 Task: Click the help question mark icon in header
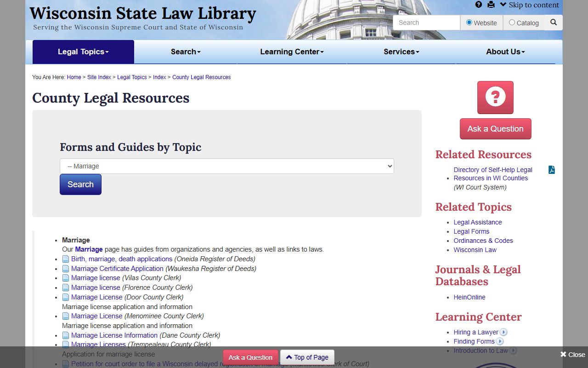[479, 5]
